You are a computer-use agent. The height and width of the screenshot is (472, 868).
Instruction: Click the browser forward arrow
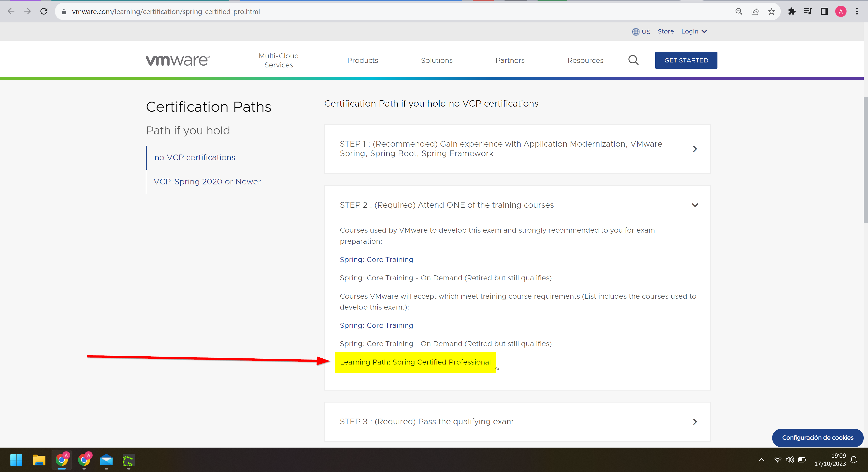click(28, 12)
